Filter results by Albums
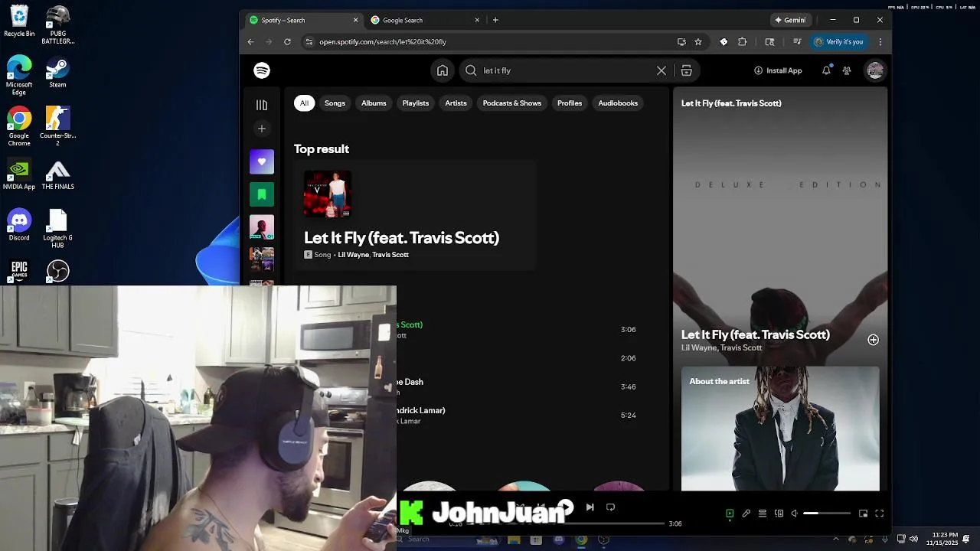Image resolution: width=980 pixels, height=551 pixels. coord(374,103)
